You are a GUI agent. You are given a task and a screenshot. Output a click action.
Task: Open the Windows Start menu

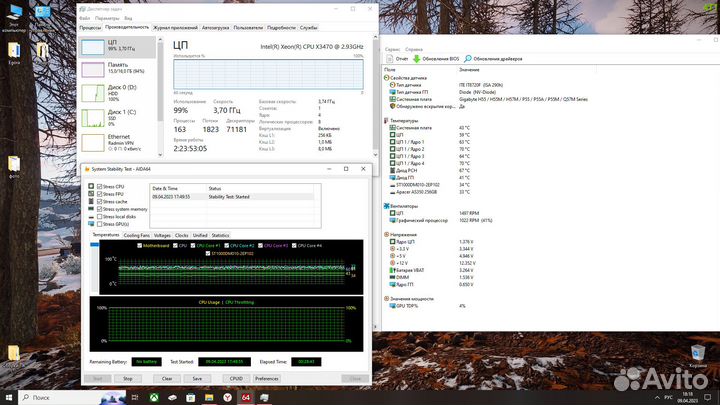(x=9, y=397)
